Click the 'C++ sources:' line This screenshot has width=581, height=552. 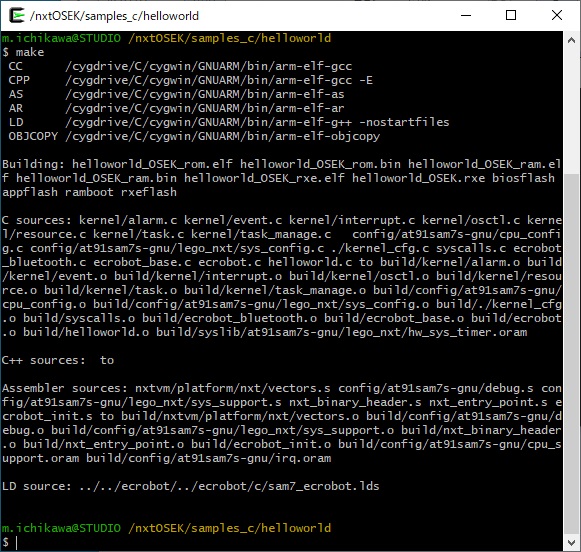58,360
